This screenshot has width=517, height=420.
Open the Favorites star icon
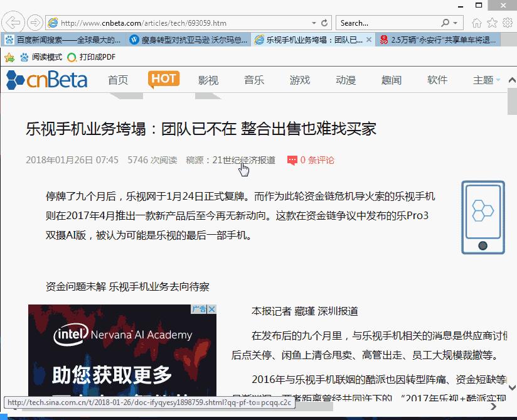tap(493, 23)
